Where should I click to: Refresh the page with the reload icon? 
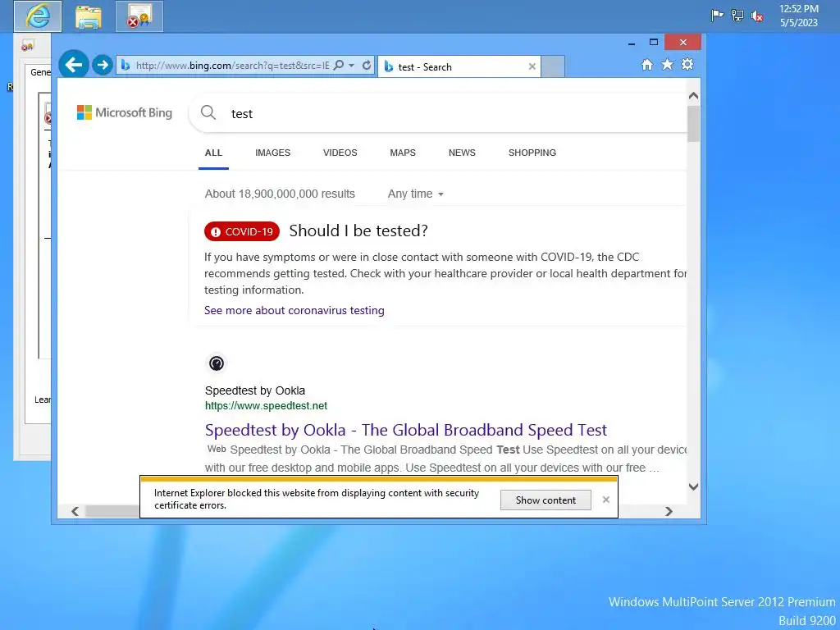(x=367, y=66)
